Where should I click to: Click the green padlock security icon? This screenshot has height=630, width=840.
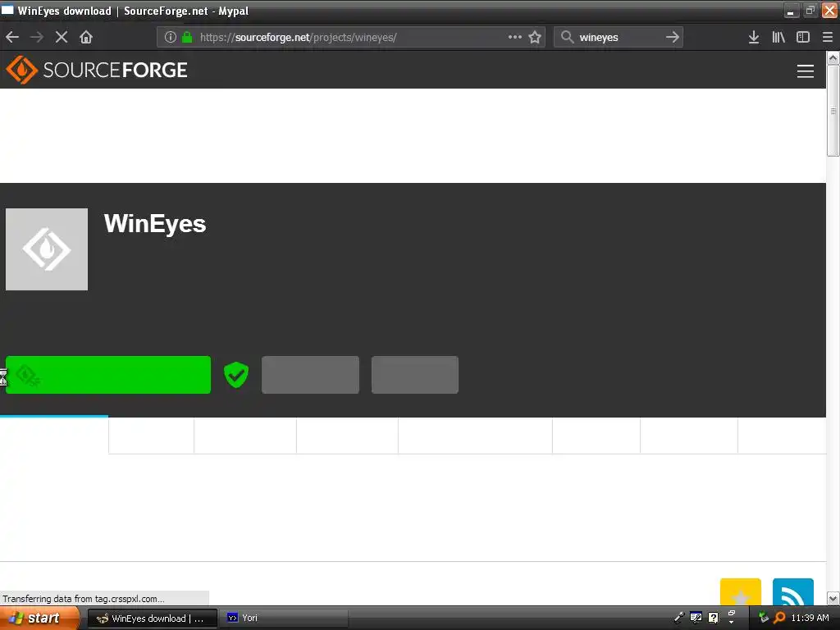click(187, 37)
